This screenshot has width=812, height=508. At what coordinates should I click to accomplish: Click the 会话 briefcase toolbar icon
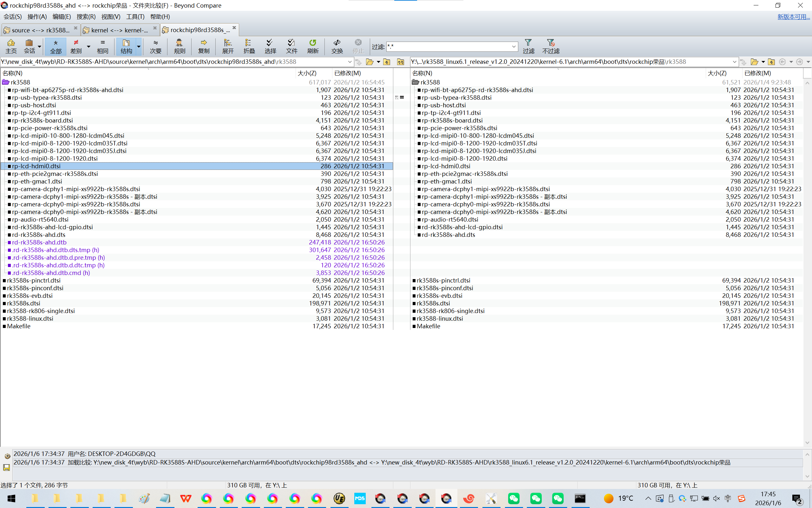pyautogui.click(x=29, y=46)
